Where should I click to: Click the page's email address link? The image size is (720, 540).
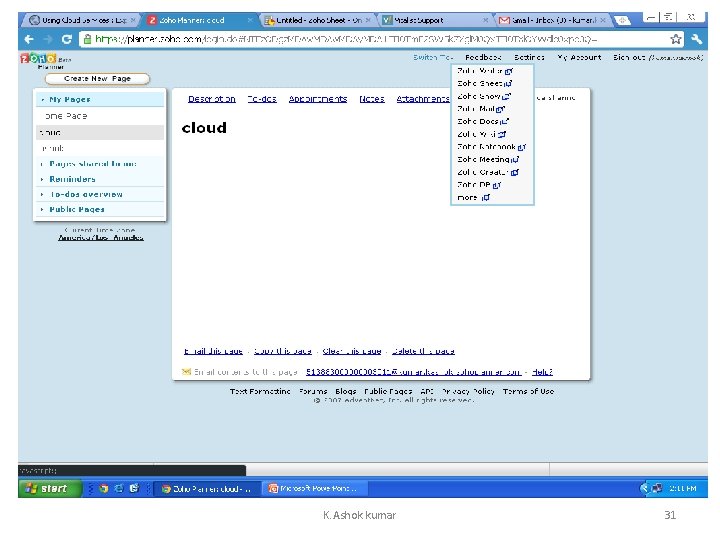pyautogui.click(x=414, y=372)
